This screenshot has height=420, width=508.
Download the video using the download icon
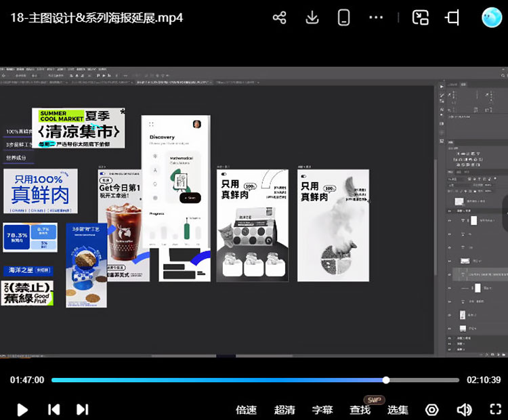tap(312, 18)
